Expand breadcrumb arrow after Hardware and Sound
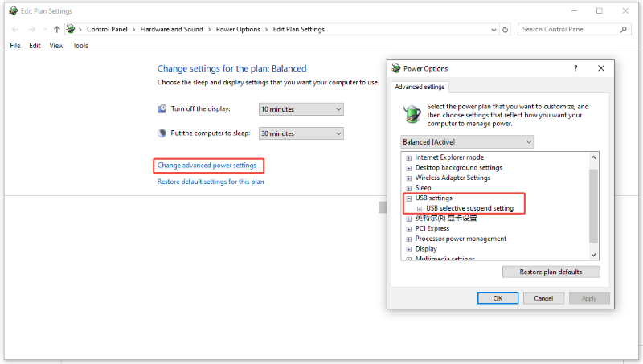The width and height of the screenshot is (643, 364). pos(210,30)
